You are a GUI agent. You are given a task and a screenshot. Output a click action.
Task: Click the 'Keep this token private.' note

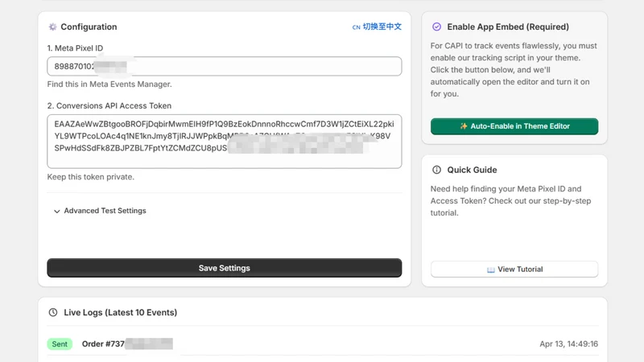click(x=90, y=177)
